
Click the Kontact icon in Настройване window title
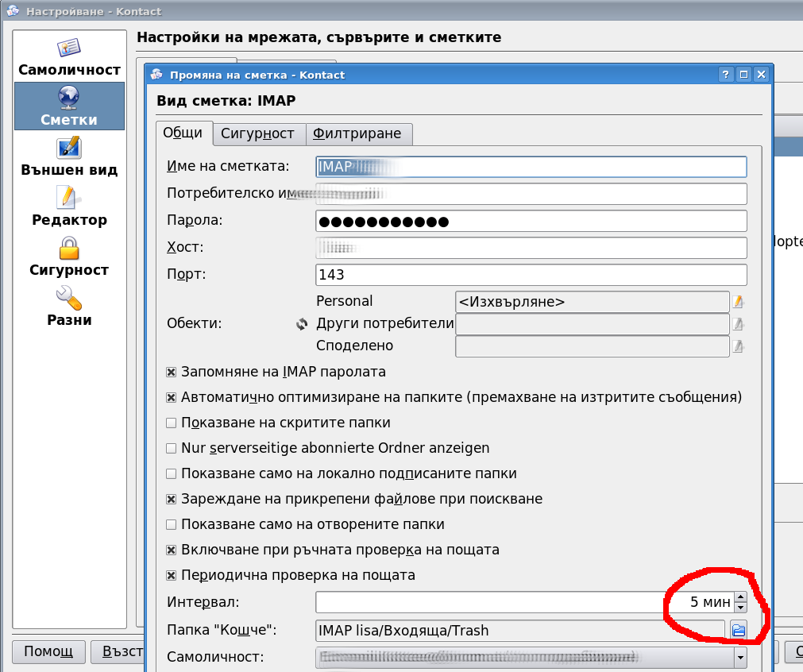coord(14,11)
